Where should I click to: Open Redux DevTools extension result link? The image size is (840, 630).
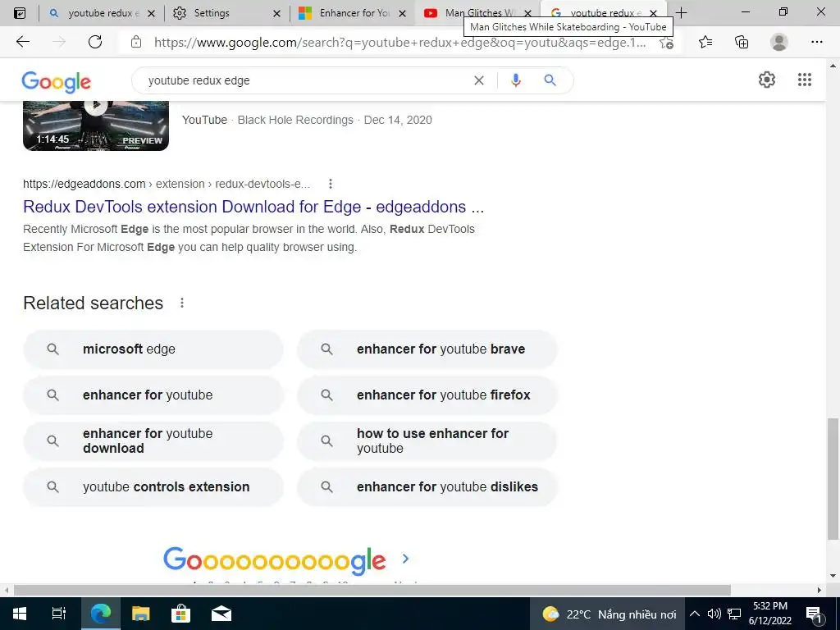click(x=253, y=207)
